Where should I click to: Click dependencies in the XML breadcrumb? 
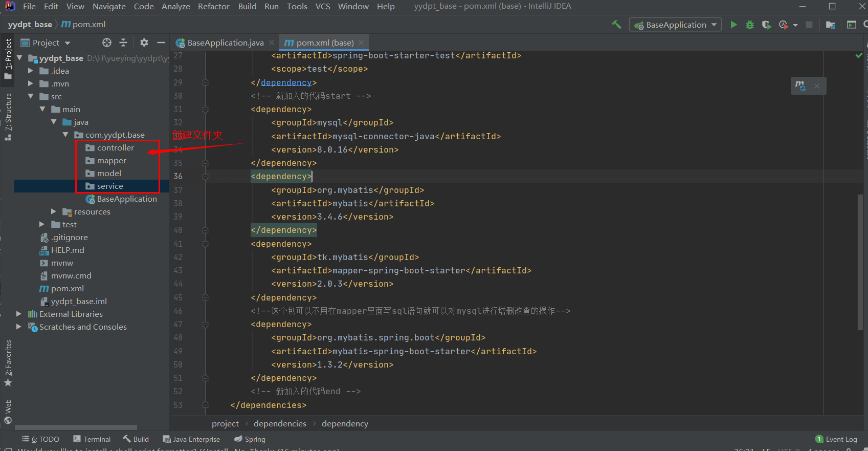[280, 423]
